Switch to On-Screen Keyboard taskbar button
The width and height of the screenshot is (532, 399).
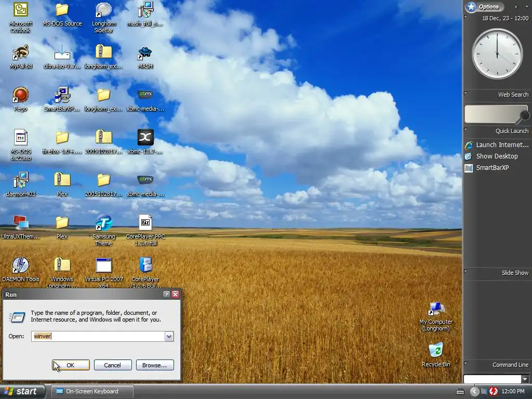pyautogui.click(x=92, y=391)
